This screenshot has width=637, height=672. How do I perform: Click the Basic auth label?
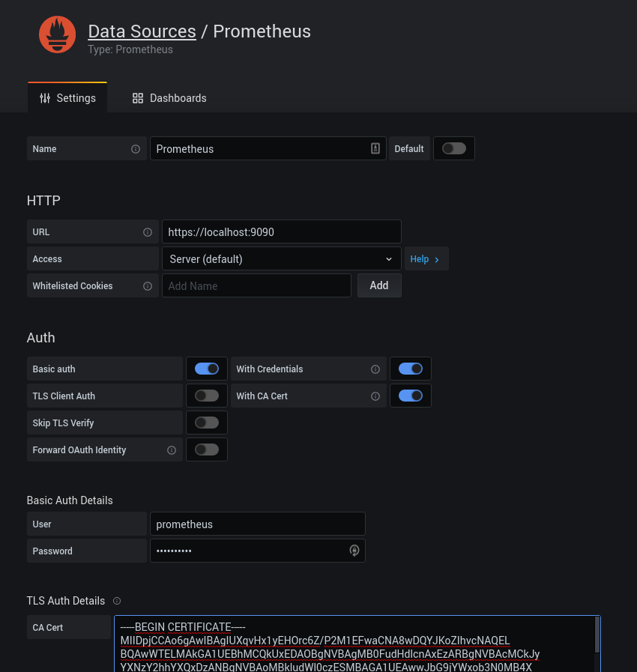coord(54,369)
